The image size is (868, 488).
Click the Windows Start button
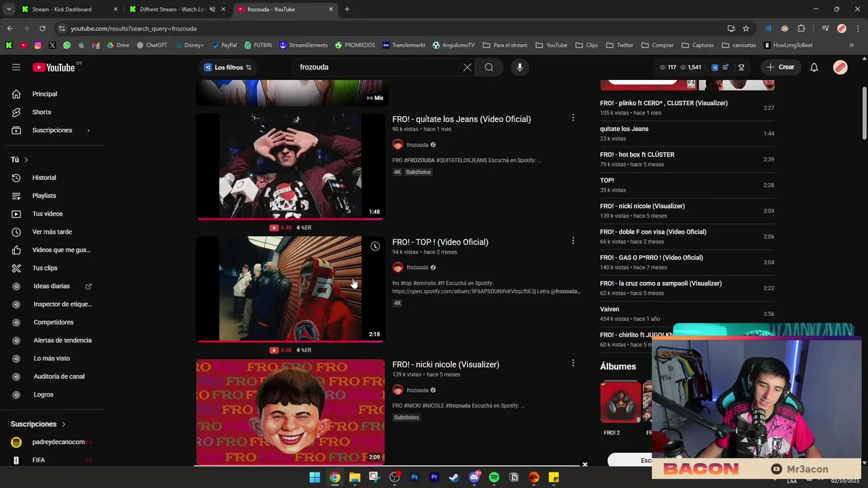pos(315,477)
